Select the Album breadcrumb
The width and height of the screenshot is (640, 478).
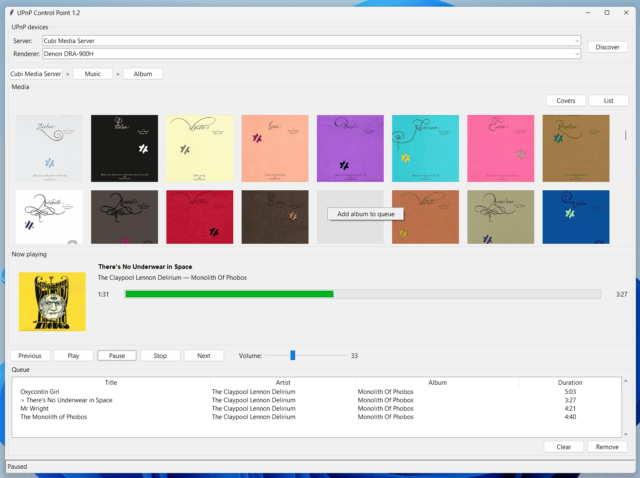(143, 74)
